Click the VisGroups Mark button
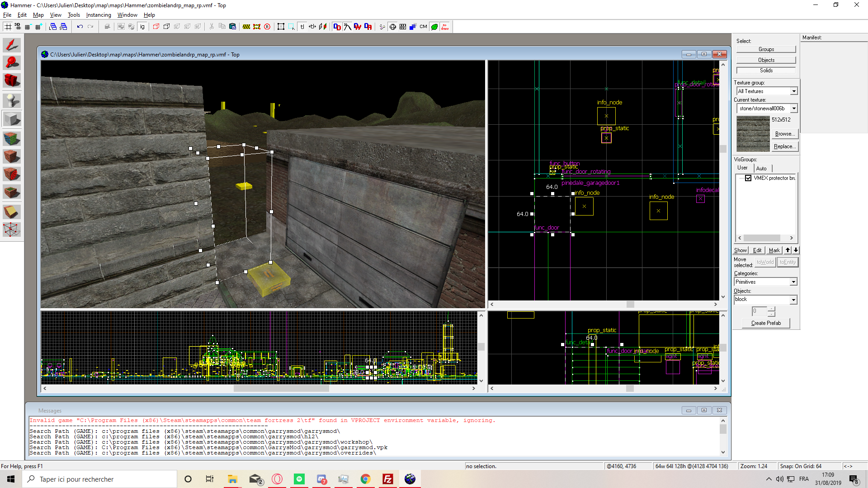The image size is (868, 488). 774,250
